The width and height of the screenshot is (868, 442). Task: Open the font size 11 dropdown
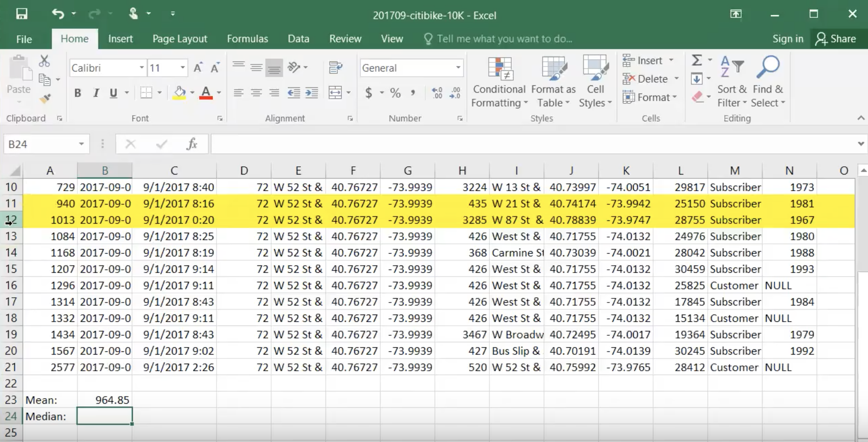183,68
